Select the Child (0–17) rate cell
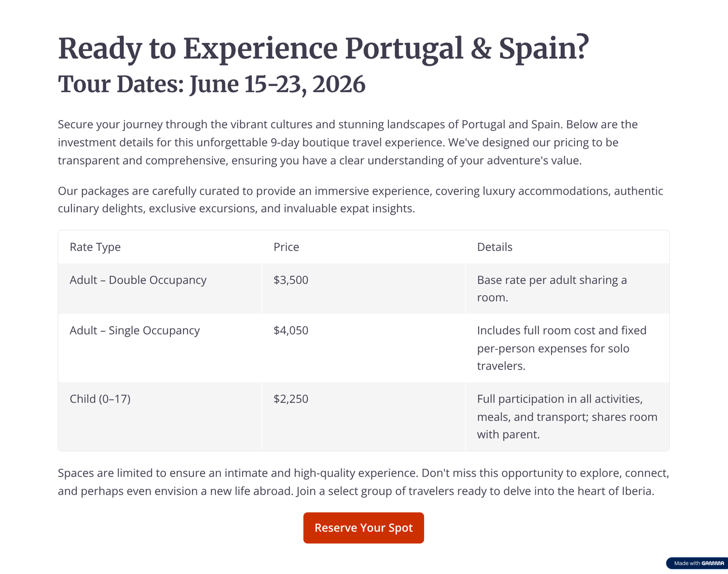The width and height of the screenshot is (728, 574). coord(100,399)
